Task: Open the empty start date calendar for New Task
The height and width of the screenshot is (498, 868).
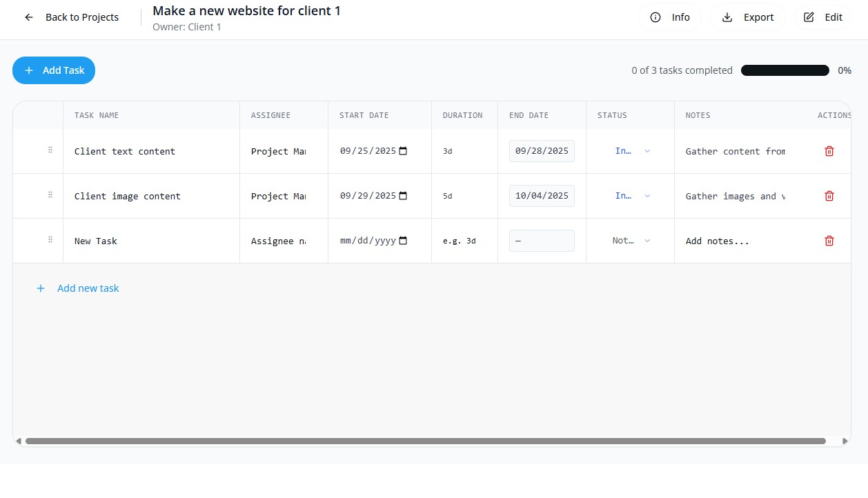Action: pyautogui.click(x=404, y=241)
